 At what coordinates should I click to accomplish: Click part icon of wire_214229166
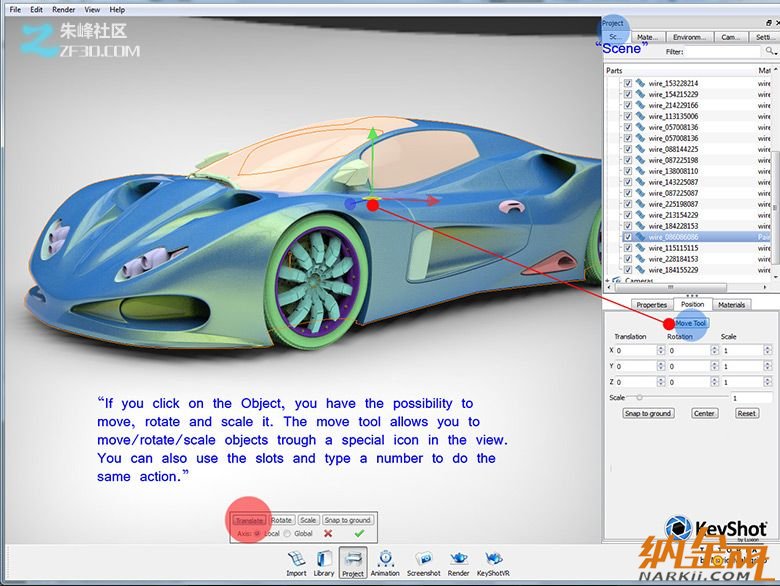pos(640,105)
